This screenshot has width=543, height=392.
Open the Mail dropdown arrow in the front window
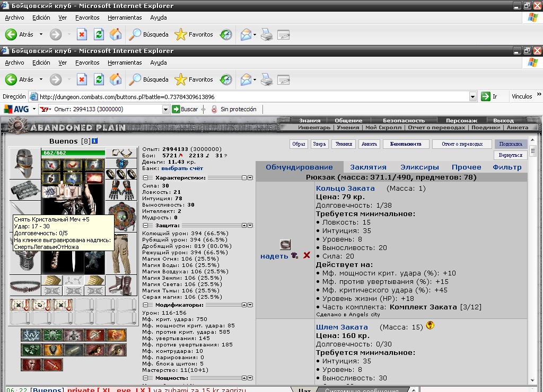coord(255,79)
